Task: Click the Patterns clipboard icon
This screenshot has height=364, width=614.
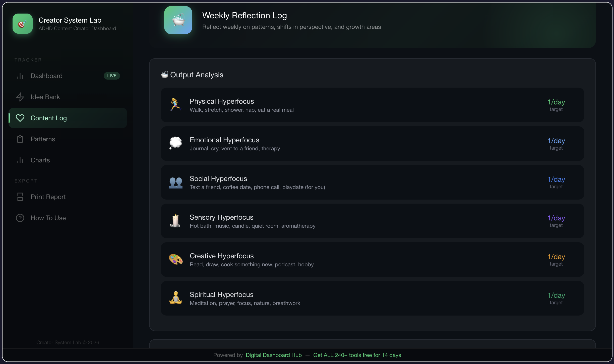Action: (20, 139)
